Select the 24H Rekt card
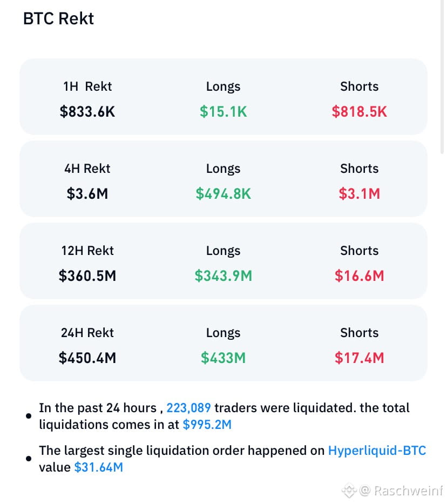Screen dimensions: 447x504 pyautogui.click(x=223, y=343)
